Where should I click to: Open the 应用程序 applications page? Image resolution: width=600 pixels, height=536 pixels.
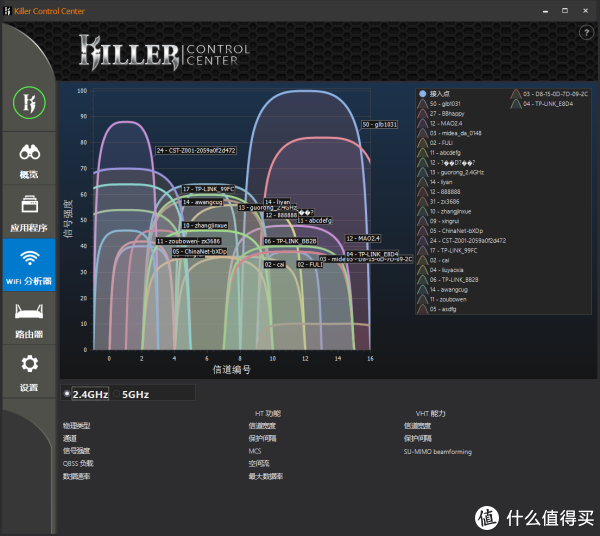pyautogui.click(x=29, y=213)
